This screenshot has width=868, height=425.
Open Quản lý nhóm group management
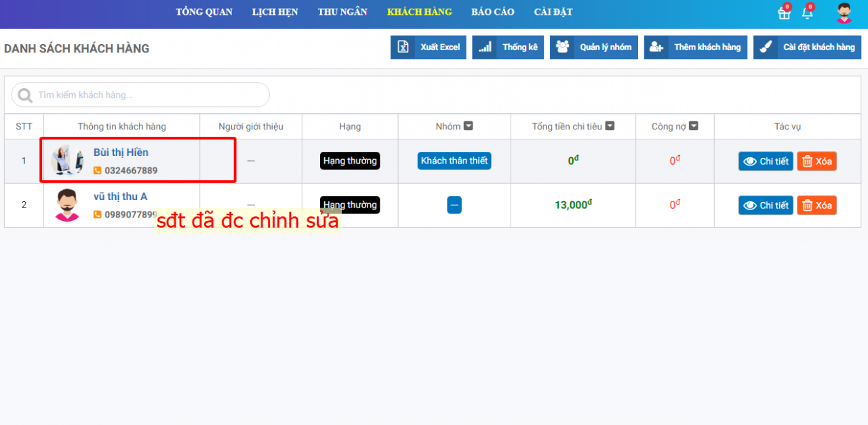pos(593,47)
